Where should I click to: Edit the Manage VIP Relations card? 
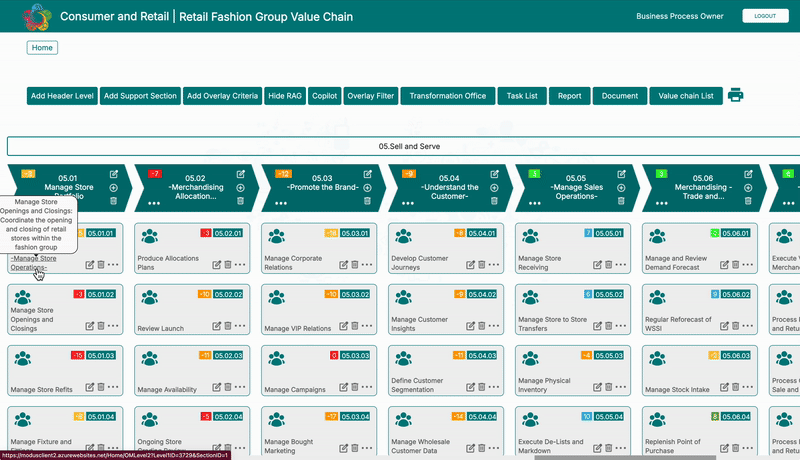coord(344,326)
